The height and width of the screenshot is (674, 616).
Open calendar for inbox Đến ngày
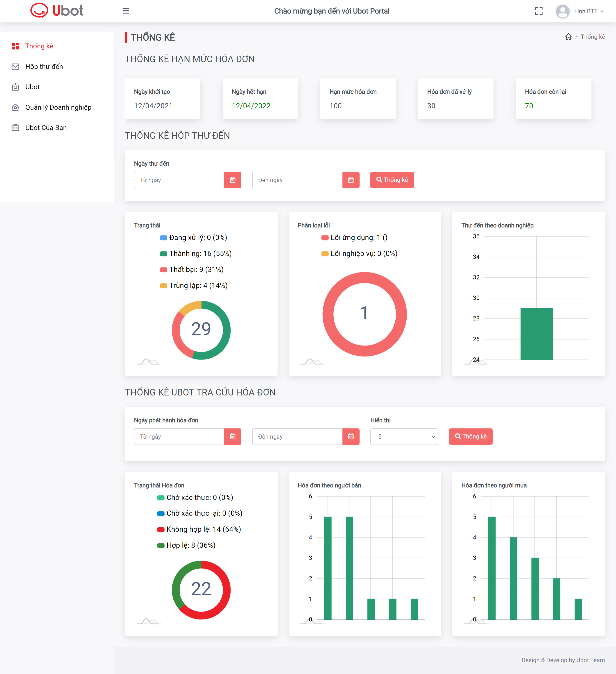coord(351,180)
